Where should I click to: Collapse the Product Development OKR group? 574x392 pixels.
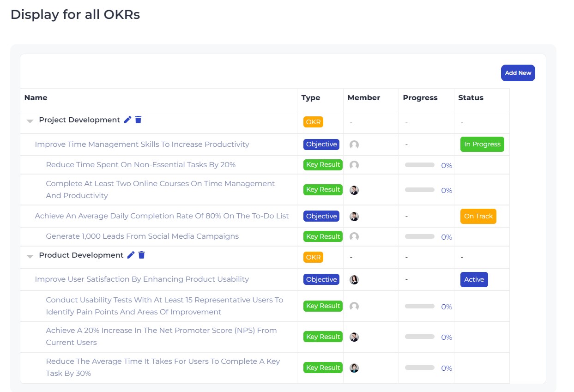point(30,256)
